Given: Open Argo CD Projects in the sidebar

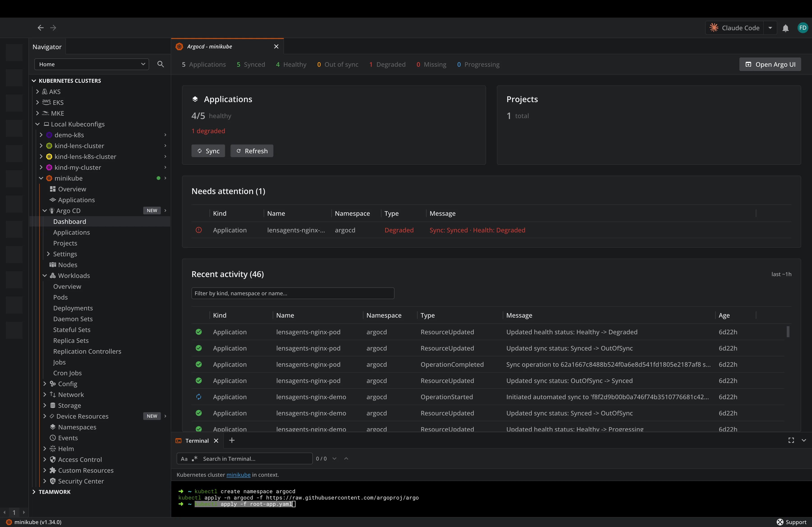Looking at the screenshot, I should click(65, 243).
